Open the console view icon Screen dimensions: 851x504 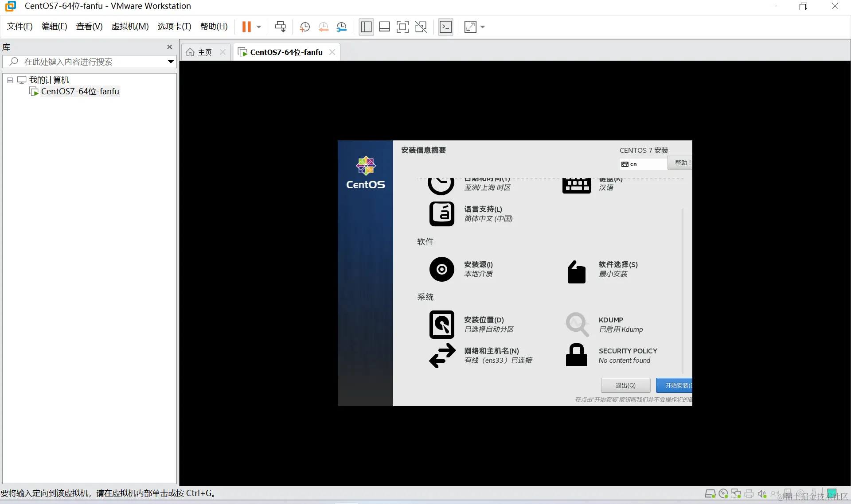445,27
